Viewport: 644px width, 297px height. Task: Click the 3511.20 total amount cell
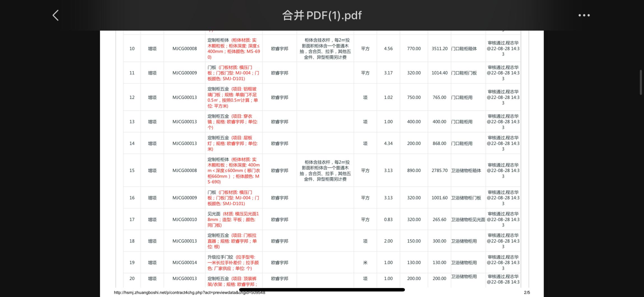[439, 49]
